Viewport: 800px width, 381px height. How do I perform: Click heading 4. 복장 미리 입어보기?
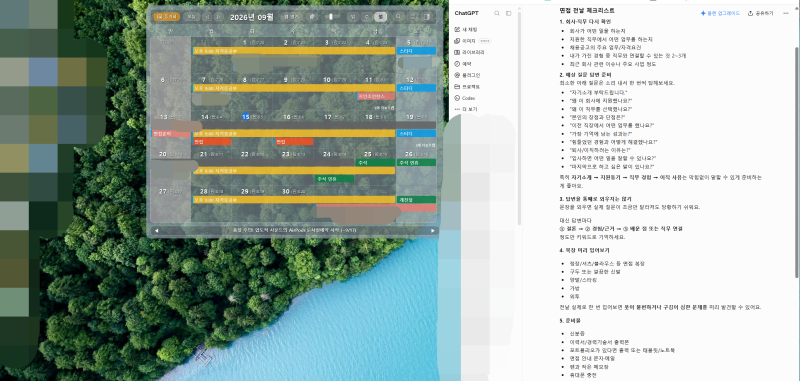584,250
